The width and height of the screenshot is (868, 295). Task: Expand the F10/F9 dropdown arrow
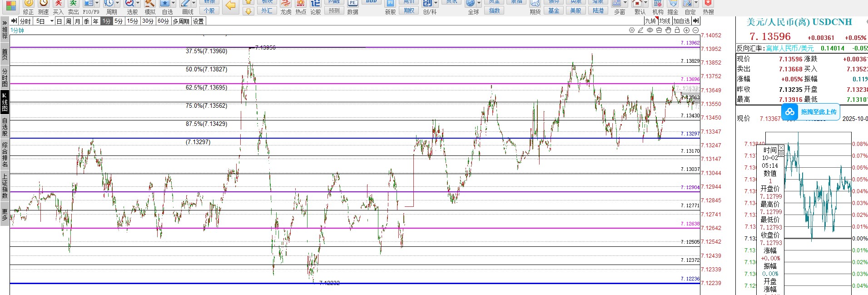click(97, 3)
